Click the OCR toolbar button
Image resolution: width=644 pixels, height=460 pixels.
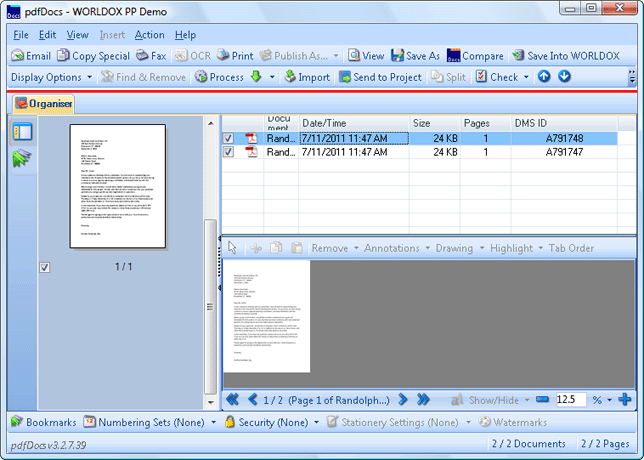[193, 55]
